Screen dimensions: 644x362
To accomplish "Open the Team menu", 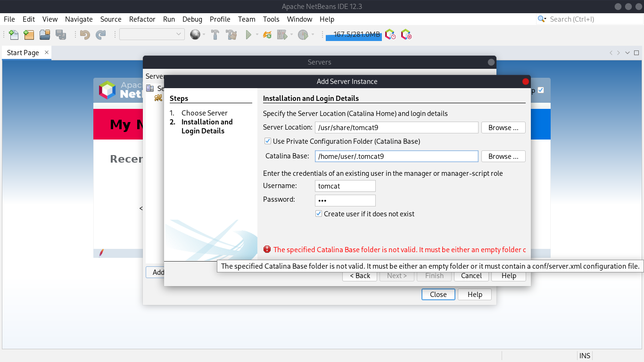I will click(x=247, y=19).
